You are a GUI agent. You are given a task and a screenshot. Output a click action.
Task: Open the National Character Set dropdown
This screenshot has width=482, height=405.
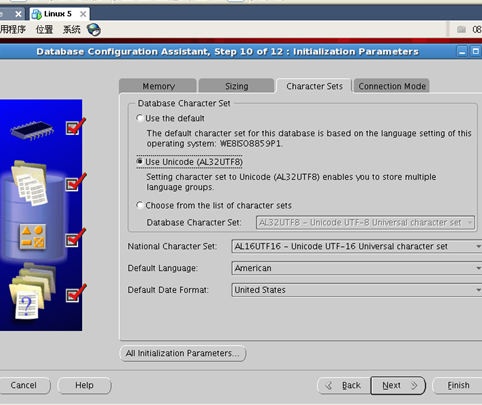357,246
